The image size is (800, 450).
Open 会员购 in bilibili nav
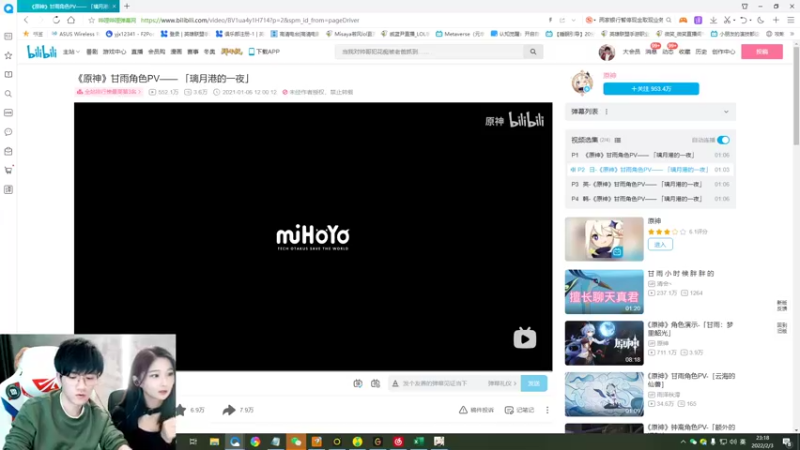tap(156, 52)
